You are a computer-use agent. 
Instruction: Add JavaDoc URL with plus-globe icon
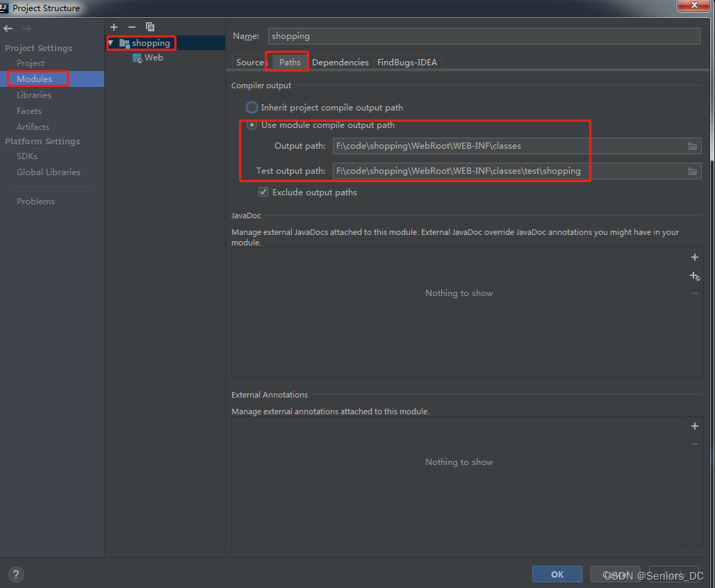pyautogui.click(x=695, y=275)
